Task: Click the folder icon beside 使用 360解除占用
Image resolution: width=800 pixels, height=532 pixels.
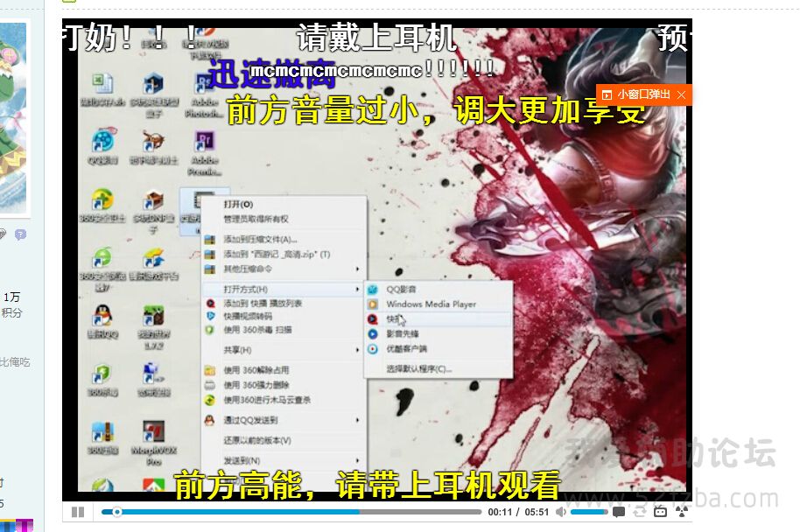Action: coord(210,370)
